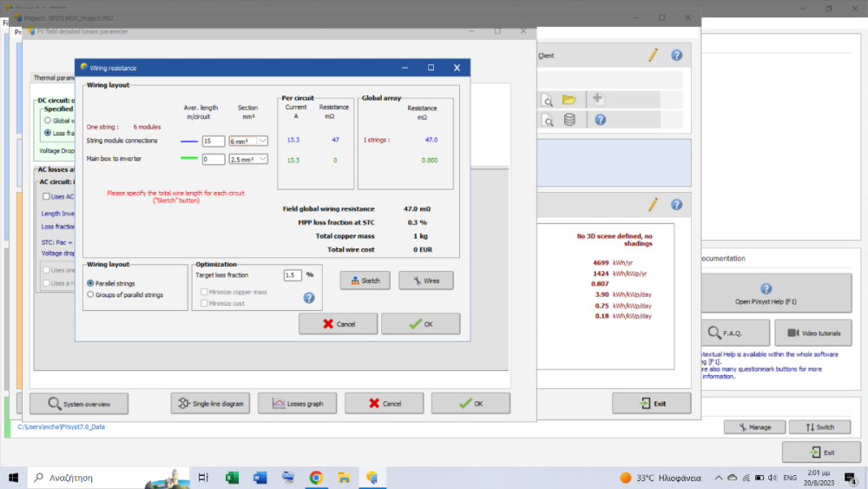Open Video tutorials
The image size is (868, 489).
tap(813, 333)
